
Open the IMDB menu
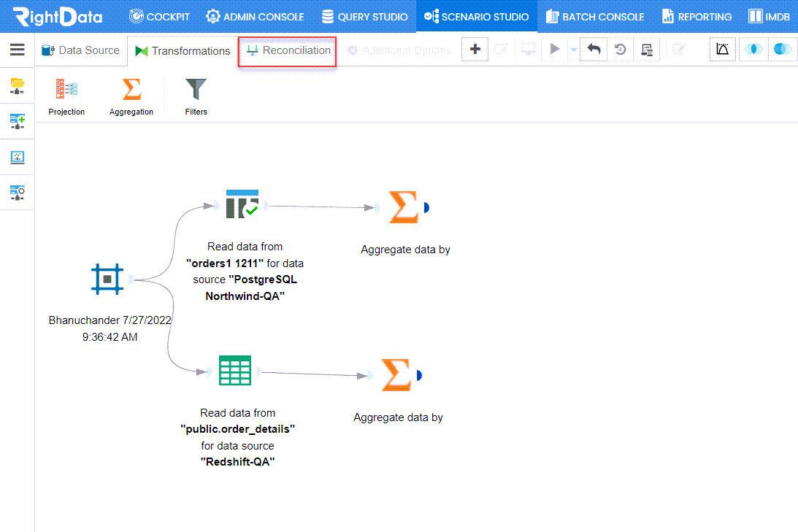pos(769,17)
